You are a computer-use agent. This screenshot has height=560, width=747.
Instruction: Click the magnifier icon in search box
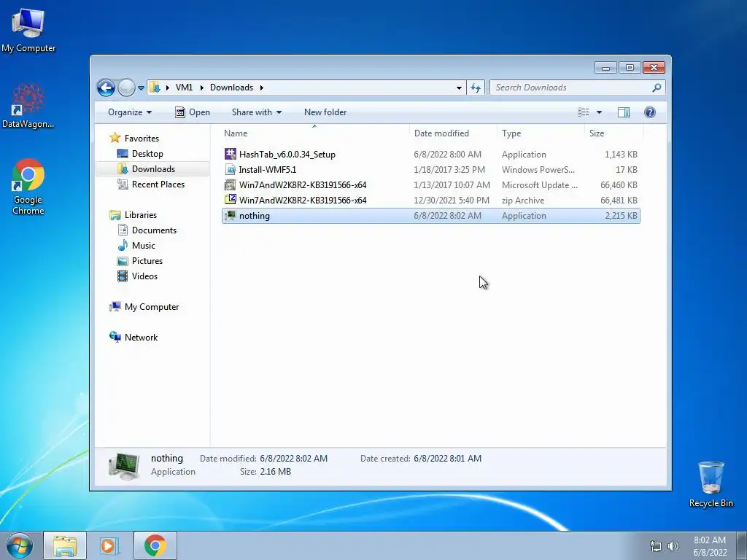(657, 87)
